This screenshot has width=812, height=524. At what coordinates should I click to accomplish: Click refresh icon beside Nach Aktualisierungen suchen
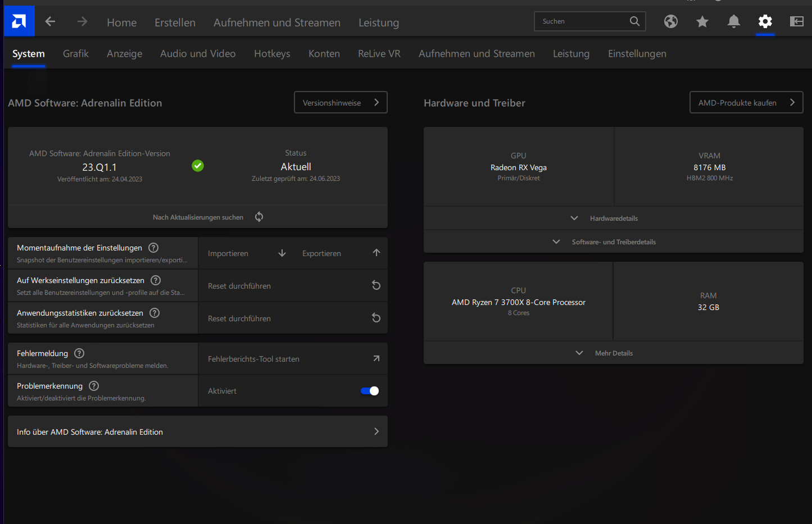(259, 217)
